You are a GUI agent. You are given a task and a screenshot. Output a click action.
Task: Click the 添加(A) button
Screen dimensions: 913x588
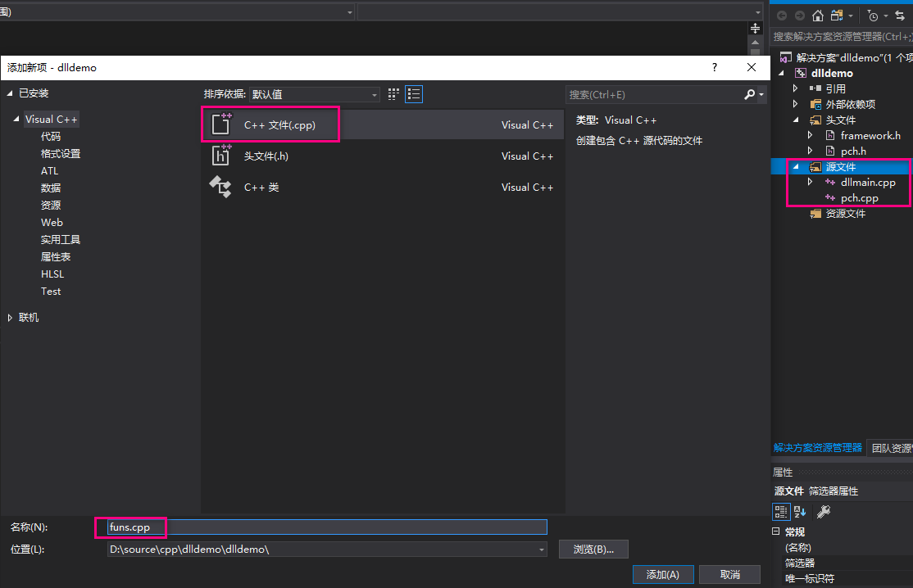[663, 575]
